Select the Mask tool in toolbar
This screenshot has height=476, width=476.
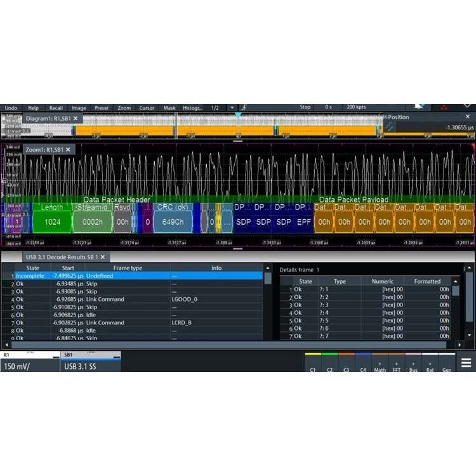[x=169, y=108]
